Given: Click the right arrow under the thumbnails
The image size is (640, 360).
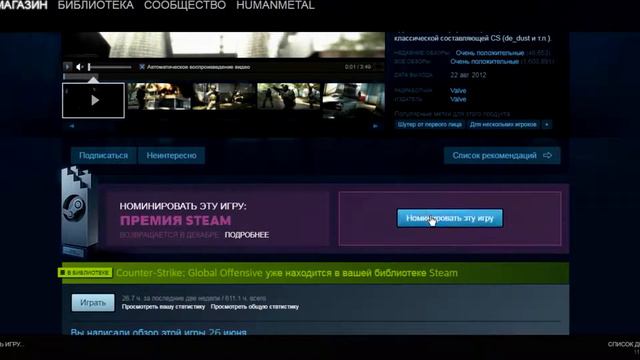Looking at the screenshot, I should (375, 126).
